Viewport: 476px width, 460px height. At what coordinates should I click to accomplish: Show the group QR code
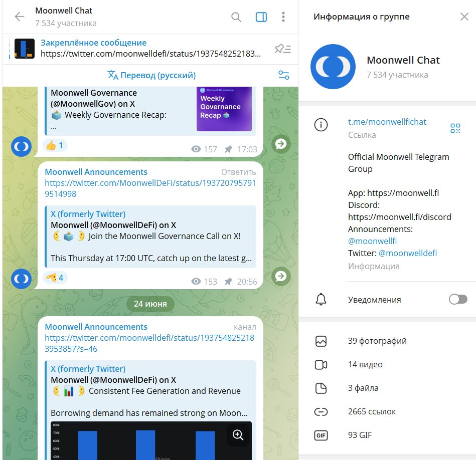tap(455, 128)
